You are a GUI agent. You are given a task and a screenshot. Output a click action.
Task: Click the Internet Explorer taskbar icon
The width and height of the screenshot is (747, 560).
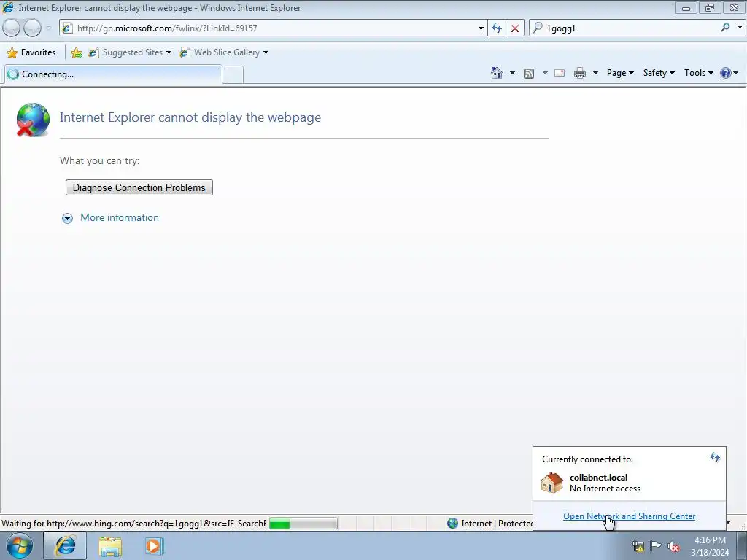pyautogui.click(x=65, y=545)
